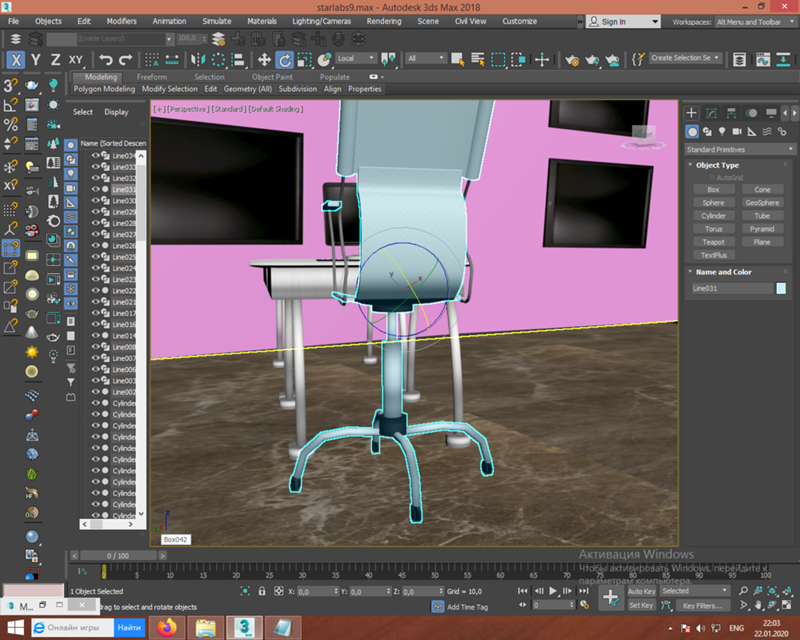Screen dimensions: 800x640
Task: Activate the Select and Move tool
Action: tap(263, 60)
